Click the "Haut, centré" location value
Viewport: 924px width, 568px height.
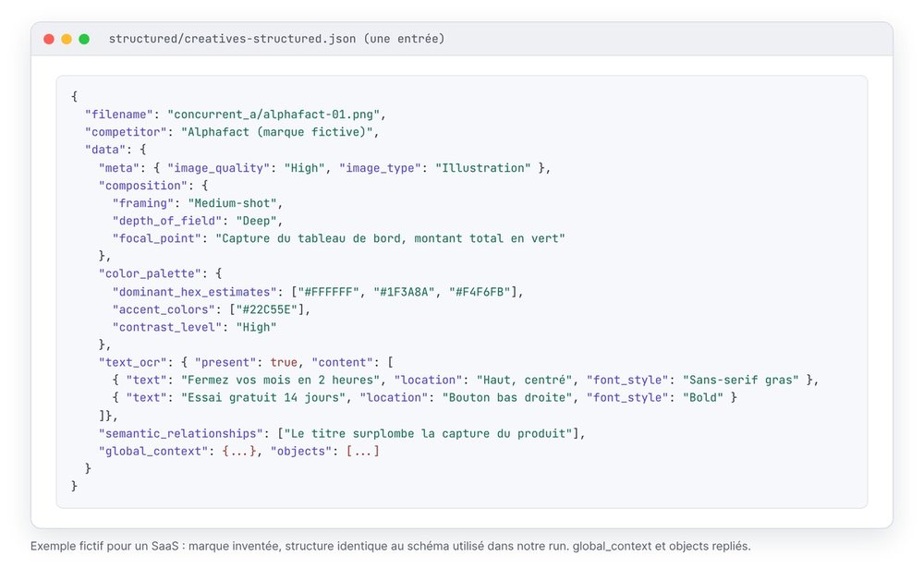(x=525, y=381)
